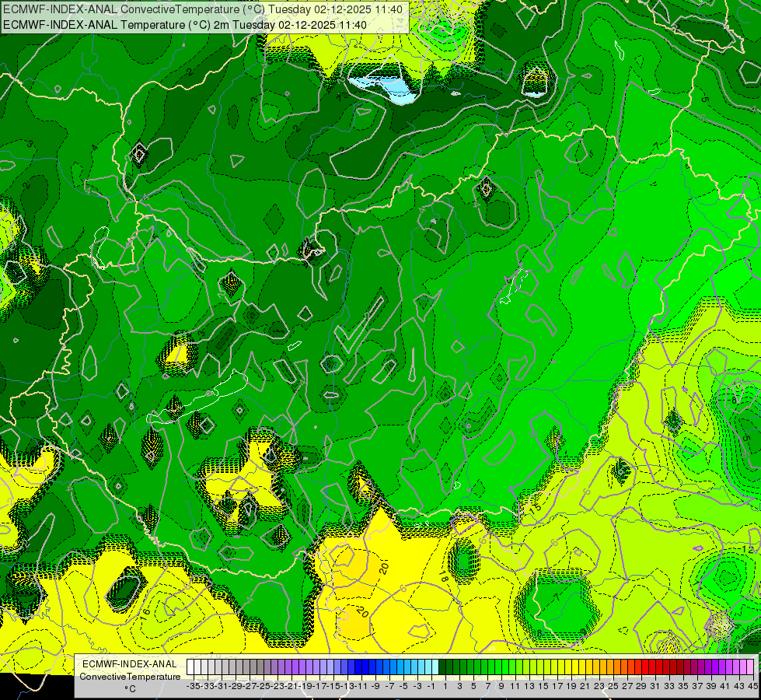
Task: Click the 7 value on the legend scale
Action: click(487, 686)
